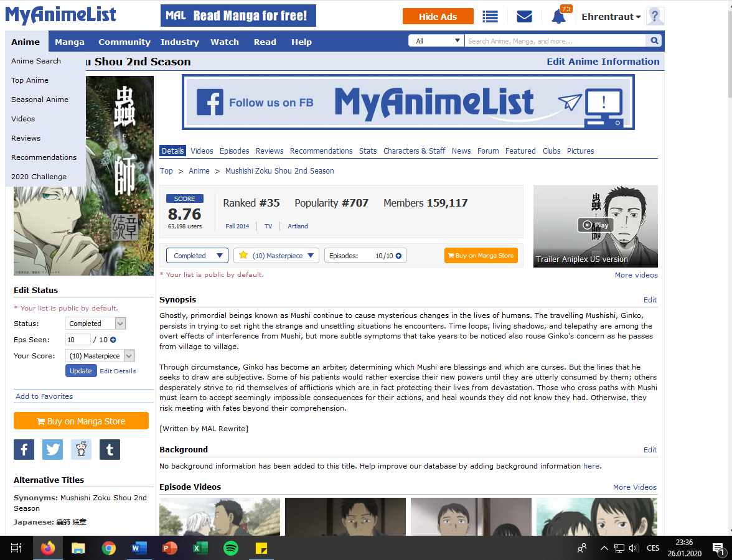Increment Eps Seen plus icon in Edit Status
This screenshot has height=560, width=732.
[113, 340]
